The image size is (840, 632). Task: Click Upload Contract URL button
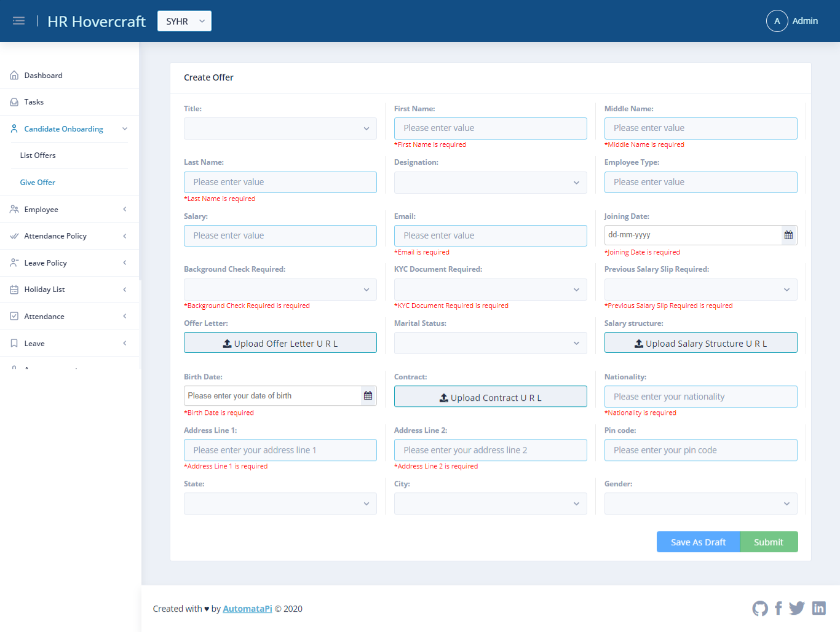(x=491, y=397)
